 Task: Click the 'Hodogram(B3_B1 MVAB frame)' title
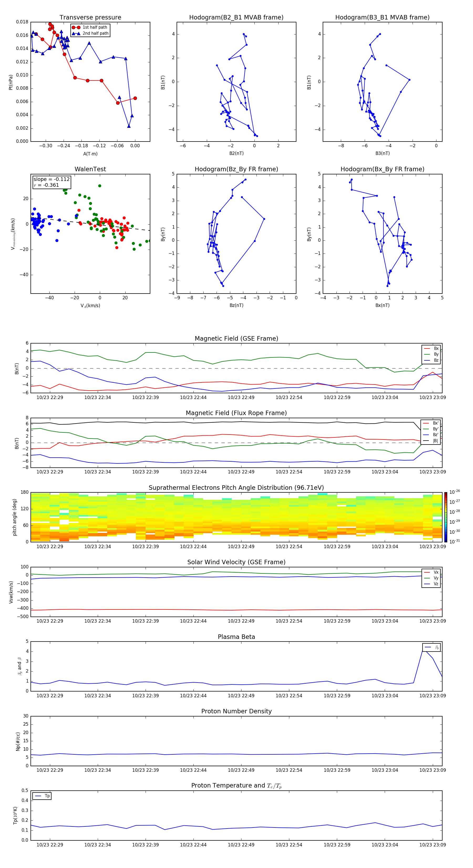pos(382,18)
